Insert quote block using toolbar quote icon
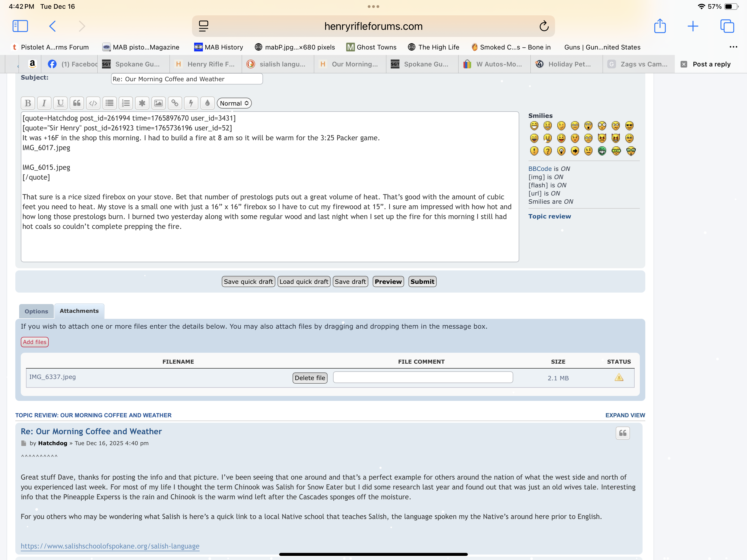The width and height of the screenshot is (747, 560). point(77,103)
